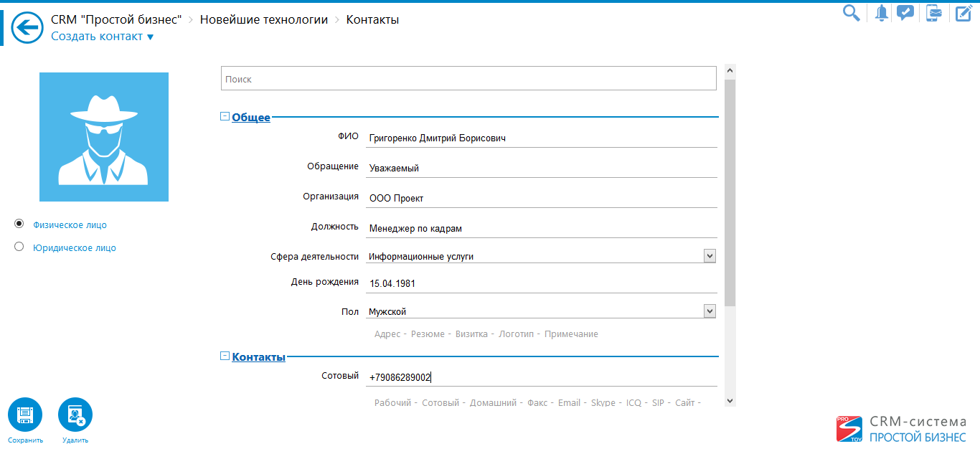Add an Email field
Screen dimensions: 980x454
[570, 402]
